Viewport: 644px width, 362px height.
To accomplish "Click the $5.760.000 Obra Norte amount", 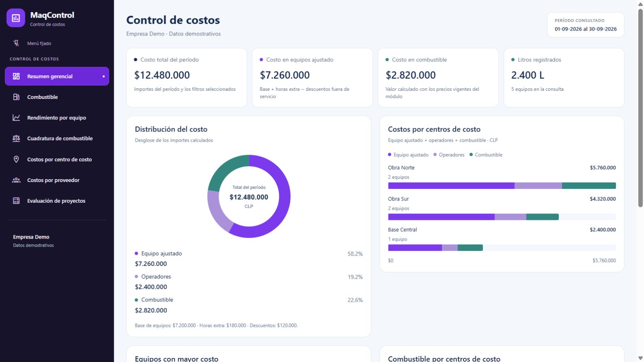I will tap(603, 168).
